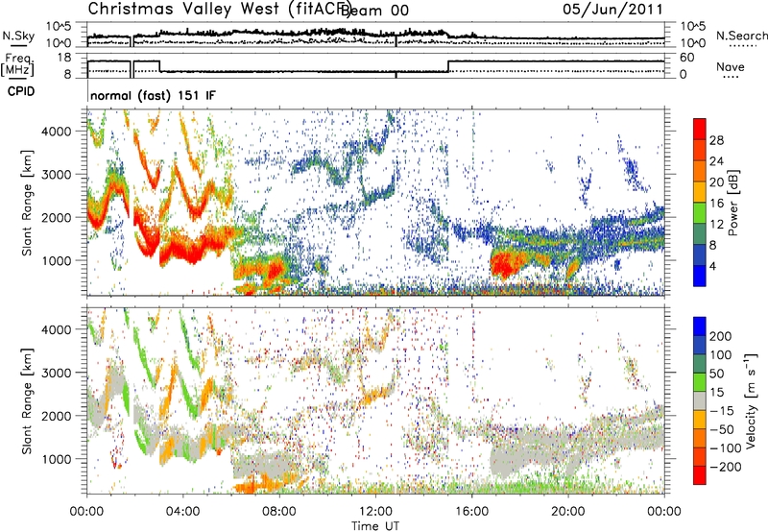The height and width of the screenshot is (532, 768).
Task: Click the red swatch on Power colorbar
Action: coord(700,129)
